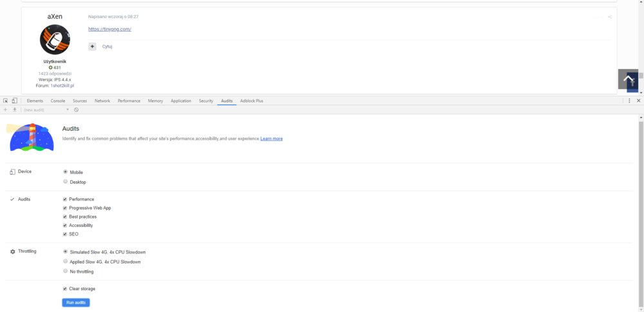Click the clear all icon in Audits toolbar

[x=76, y=110]
